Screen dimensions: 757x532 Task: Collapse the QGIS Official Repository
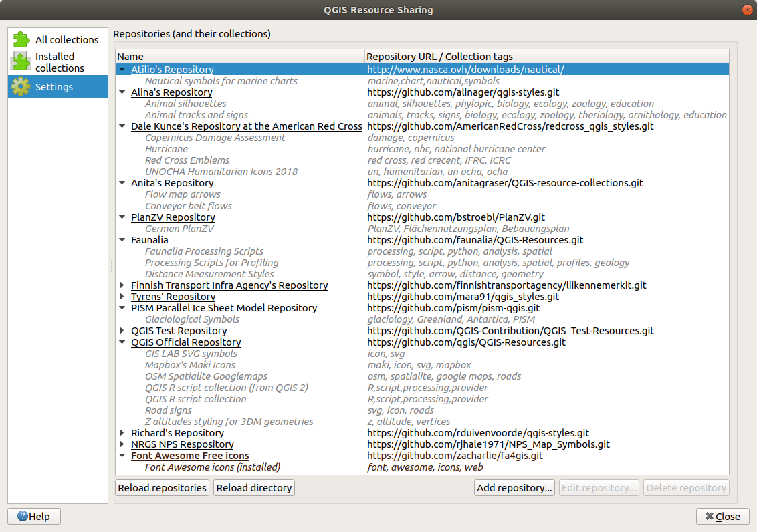[x=122, y=342]
